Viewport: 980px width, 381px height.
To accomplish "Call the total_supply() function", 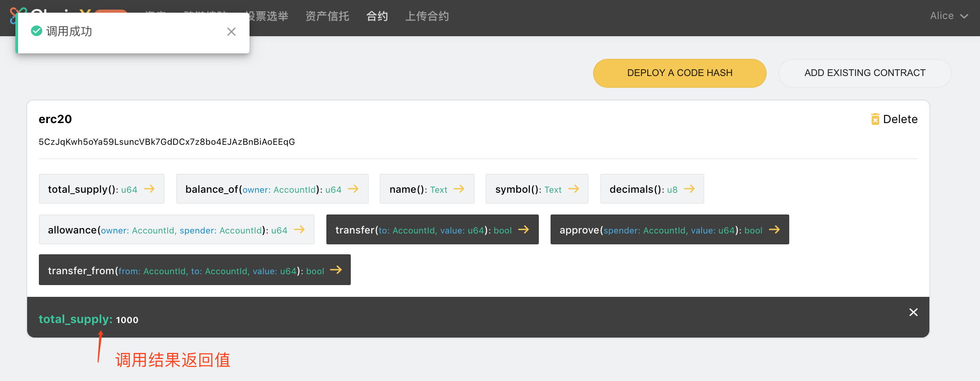I will coord(102,189).
